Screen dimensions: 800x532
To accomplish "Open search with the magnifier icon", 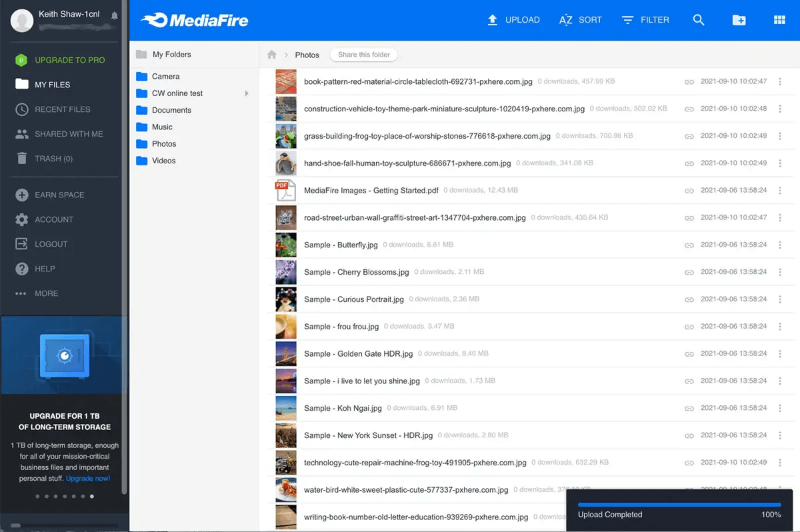I will click(698, 20).
